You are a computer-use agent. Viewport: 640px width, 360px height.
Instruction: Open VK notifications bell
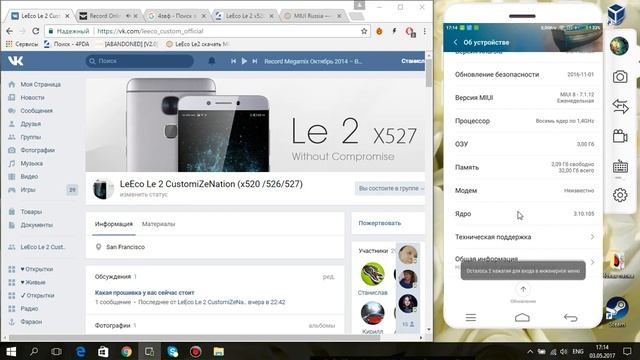211,61
